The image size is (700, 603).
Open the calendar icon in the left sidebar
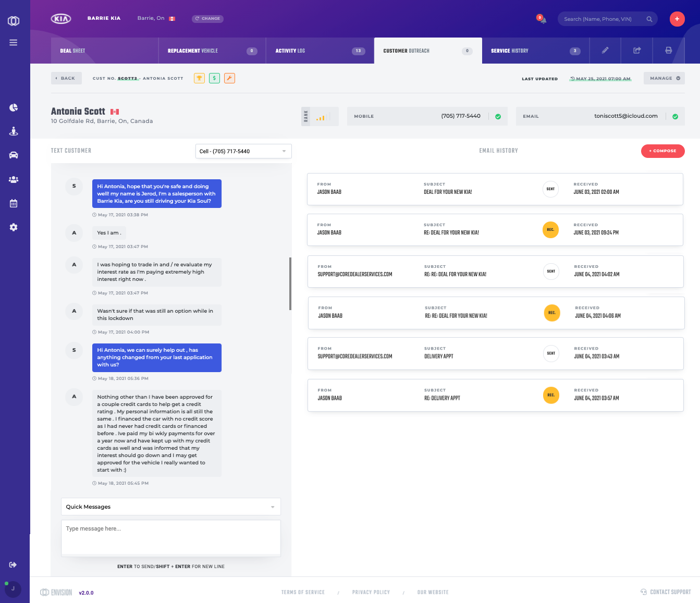pyautogui.click(x=14, y=203)
